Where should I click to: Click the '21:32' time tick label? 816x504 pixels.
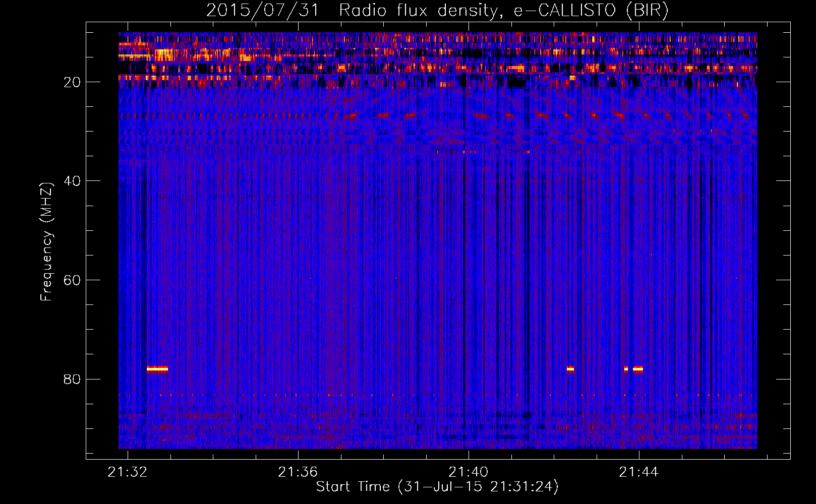pos(128,472)
